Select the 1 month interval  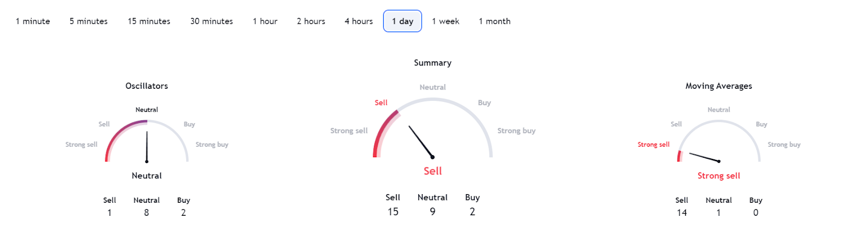pos(494,21)
